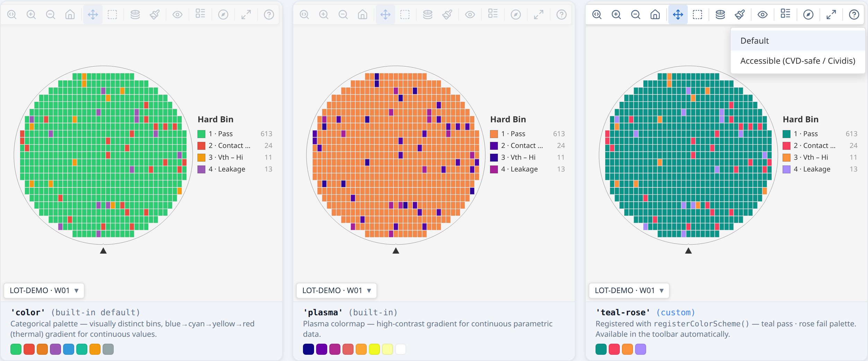Open help icon in 'color' panel toolbar
Screen dimensions: 868x361
269,15
